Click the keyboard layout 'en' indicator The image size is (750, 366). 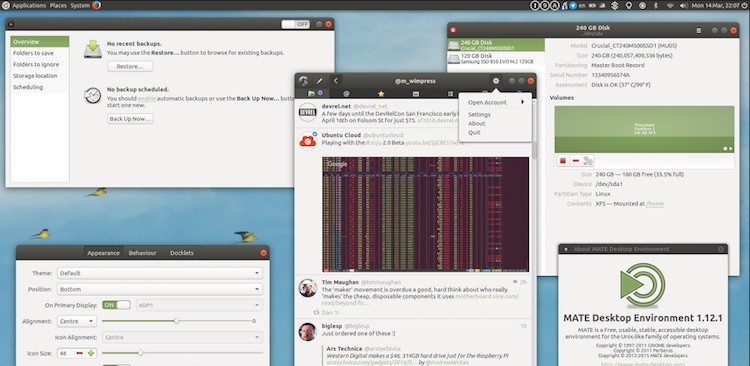(582, 5)
